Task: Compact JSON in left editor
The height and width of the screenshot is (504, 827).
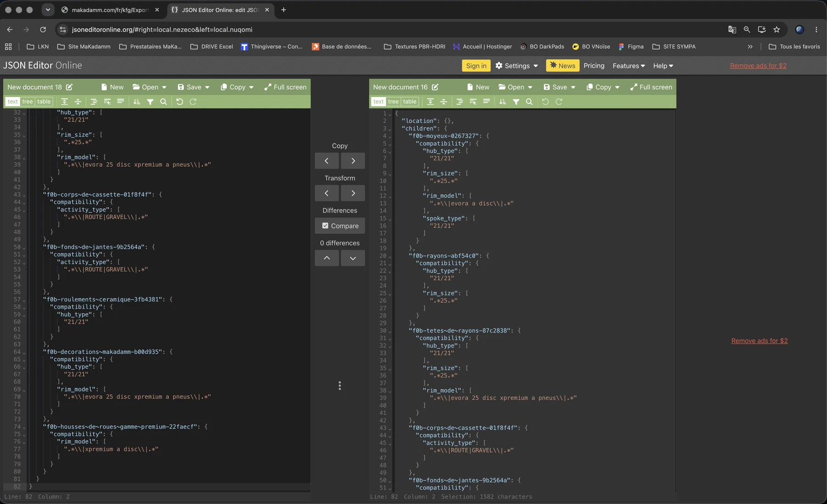Action: click(x=120, y=102)
